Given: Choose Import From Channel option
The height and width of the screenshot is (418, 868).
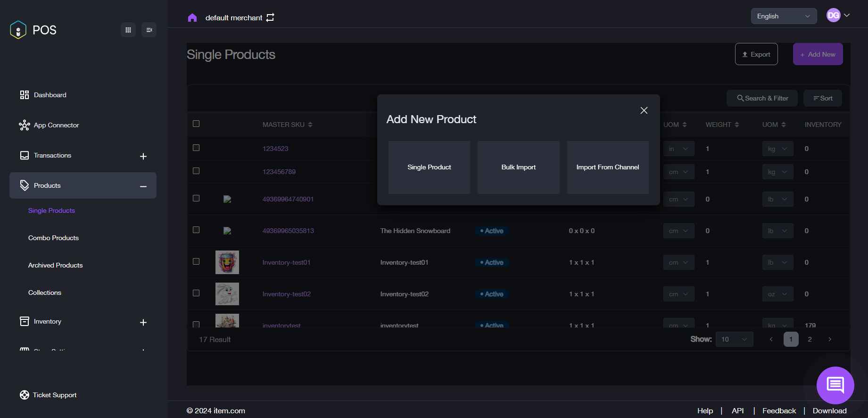Looking at the screenshot, I should (x=608, y=167).
